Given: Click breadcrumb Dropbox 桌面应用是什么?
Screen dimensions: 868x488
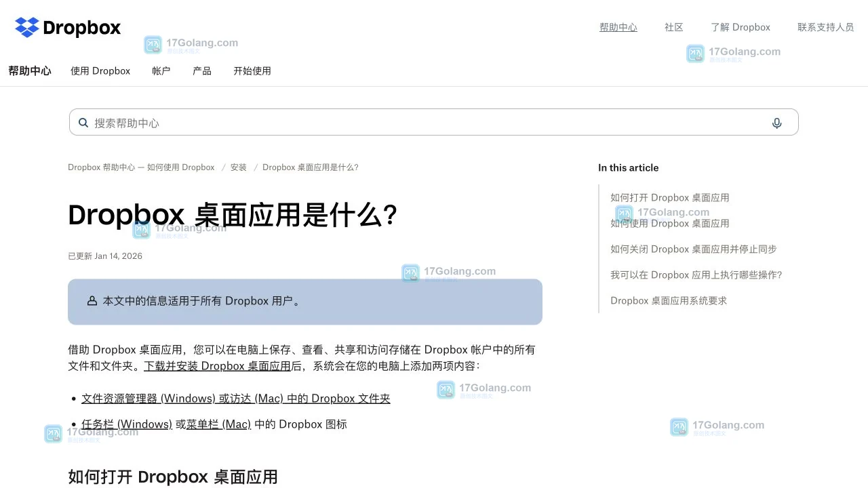Looking at the screenshot, I should click(x=311, y=167).
